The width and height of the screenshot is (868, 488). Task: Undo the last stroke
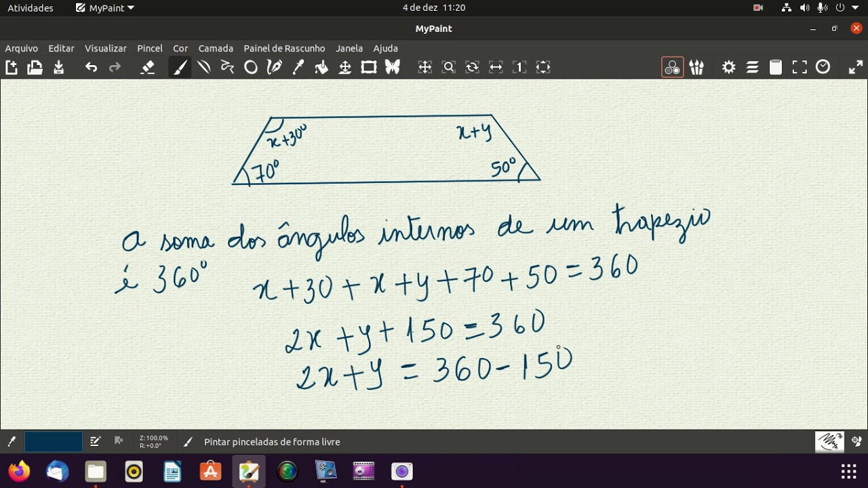91,67
